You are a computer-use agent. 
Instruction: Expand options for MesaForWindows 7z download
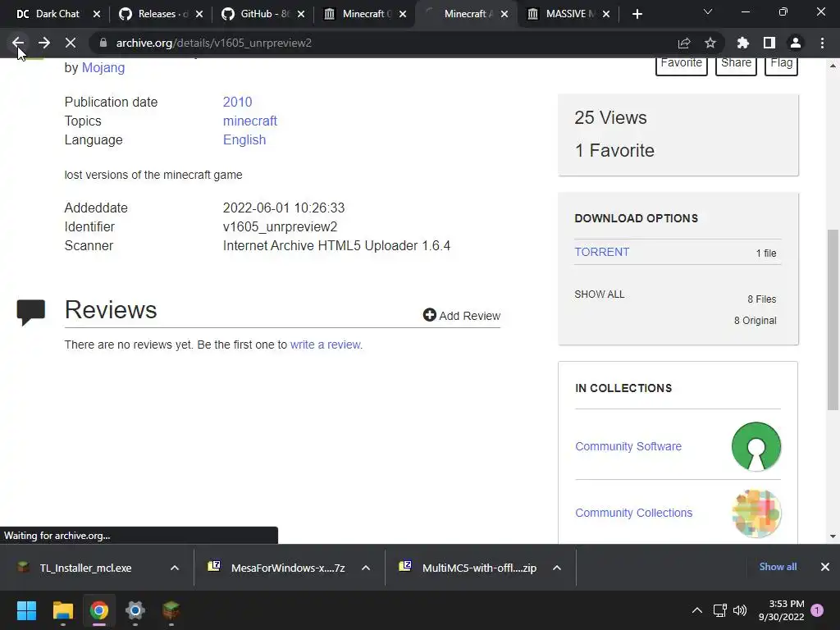pos(366,568)
